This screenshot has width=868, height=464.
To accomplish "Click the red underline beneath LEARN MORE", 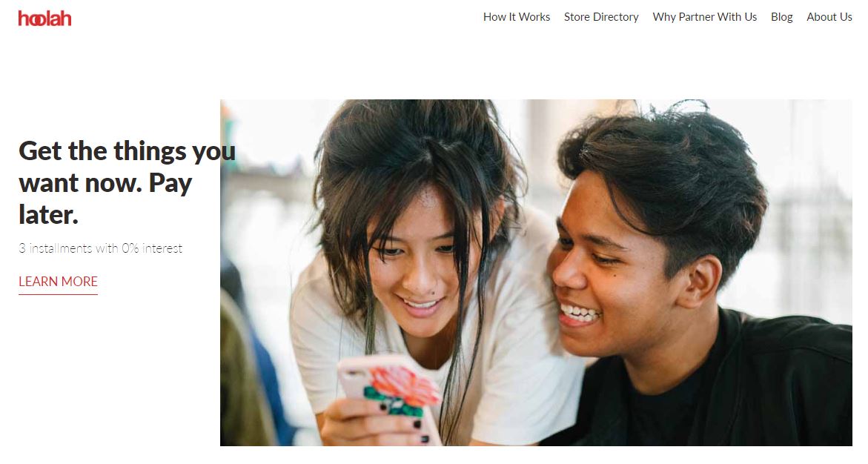I will [58, 294].
